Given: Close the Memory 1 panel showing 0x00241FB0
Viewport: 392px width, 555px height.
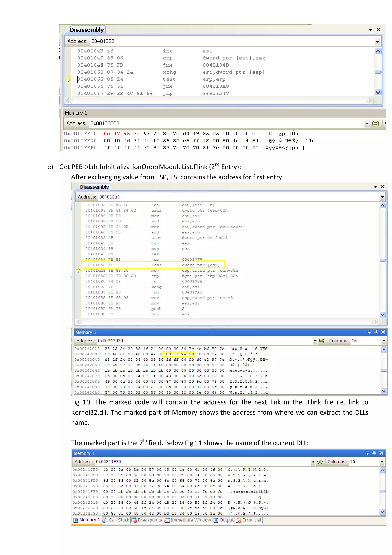Looking at the screenshot, I should coord(381,453).
